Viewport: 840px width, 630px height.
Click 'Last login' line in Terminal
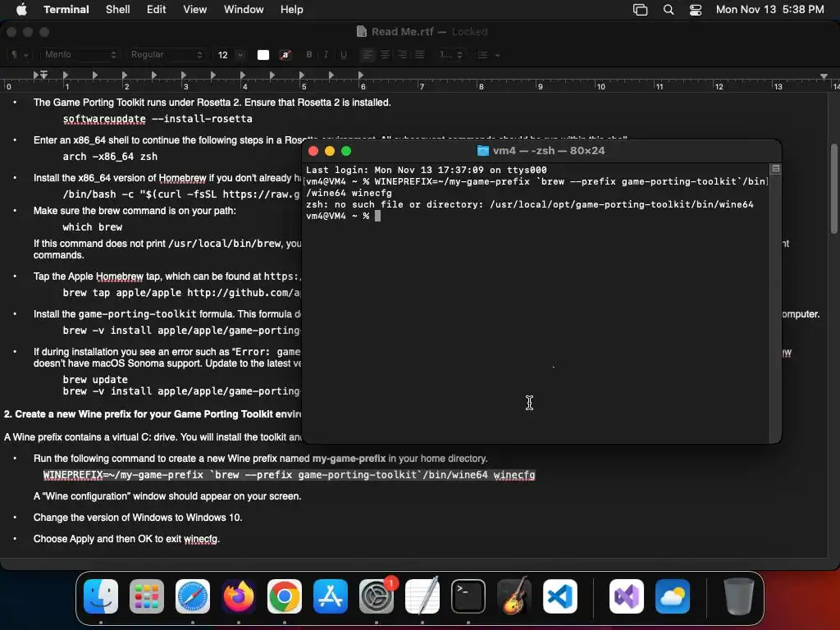click(x=427, y=170)
